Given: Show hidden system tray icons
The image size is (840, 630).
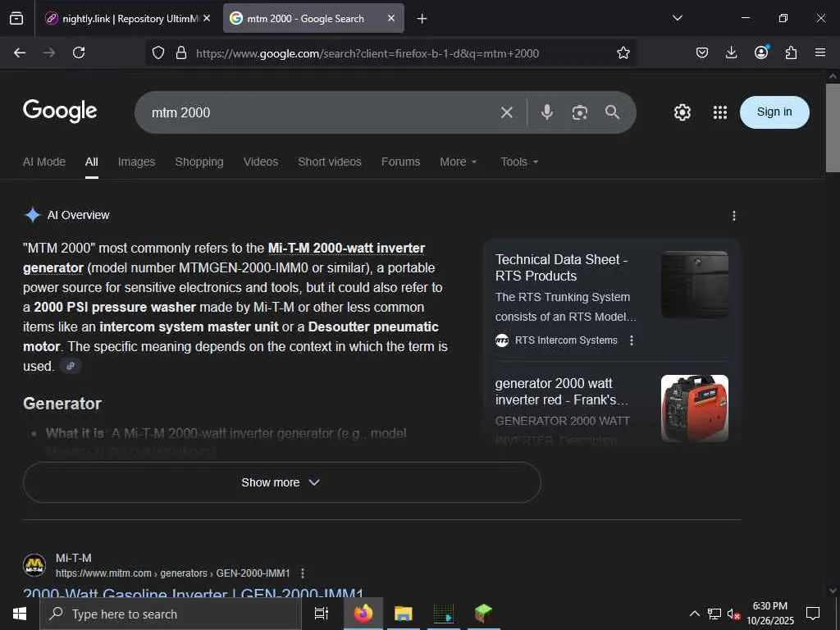Looking at the screenshot, I should click(694, 614).
